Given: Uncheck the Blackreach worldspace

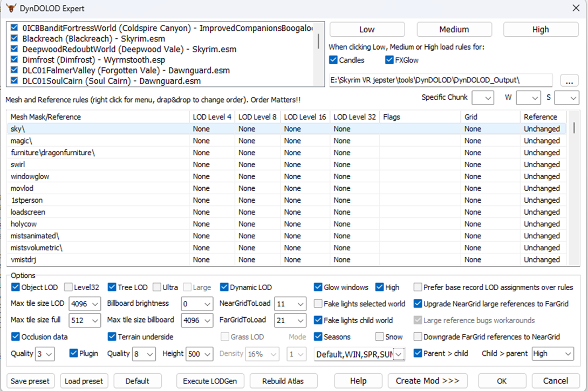Looking at the screenshot, I should tap(14, 39).
